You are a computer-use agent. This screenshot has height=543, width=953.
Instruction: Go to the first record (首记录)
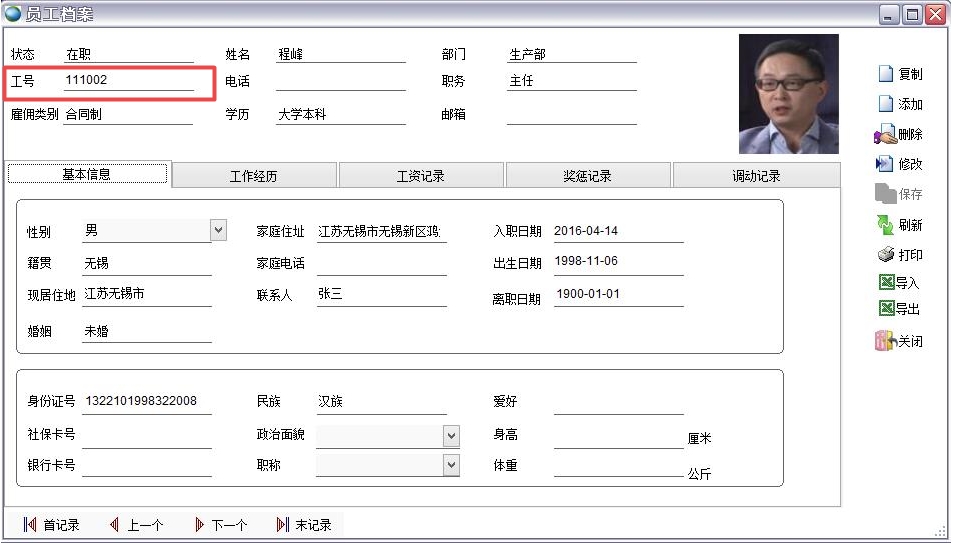click(x=51, y=525)
